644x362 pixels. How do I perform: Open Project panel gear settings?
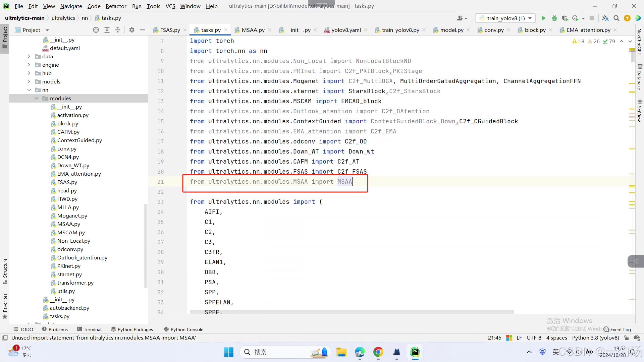click(131, 30)
